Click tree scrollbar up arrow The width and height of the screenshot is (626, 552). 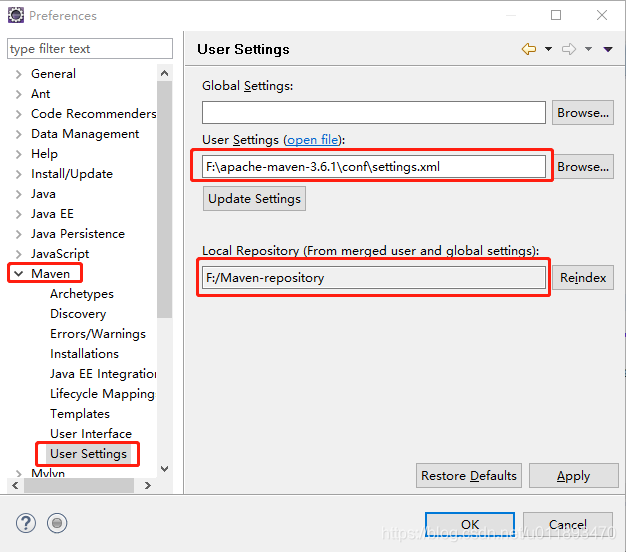pyautogui.click(x=164, y=73)
